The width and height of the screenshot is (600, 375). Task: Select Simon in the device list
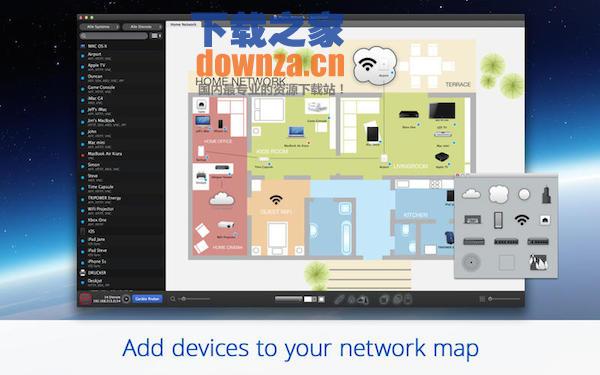click(121, 166)
